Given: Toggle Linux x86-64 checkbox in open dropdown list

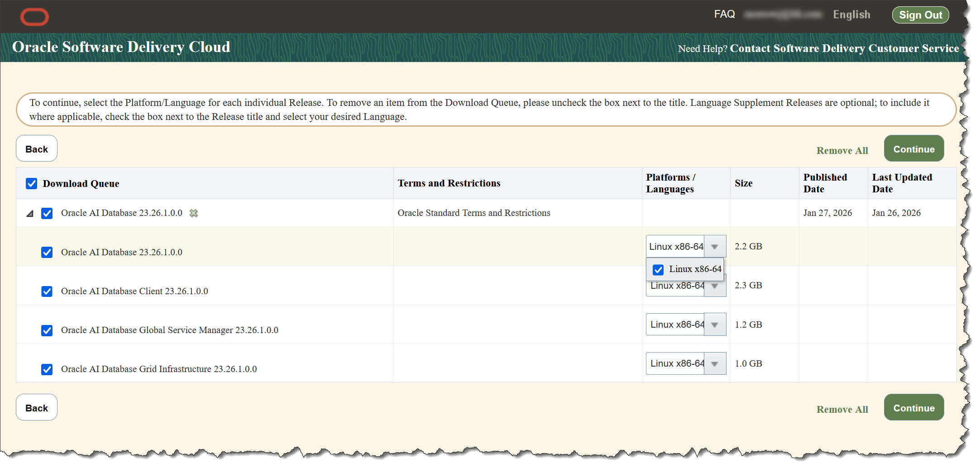Looking at the screenshot, I should (658, 270).
